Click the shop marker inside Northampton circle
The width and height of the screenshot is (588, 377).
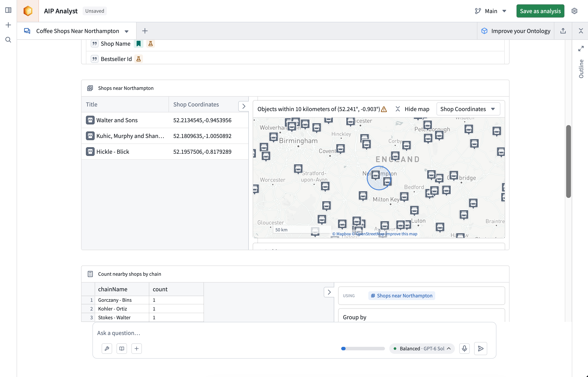(x=375, y=175)
